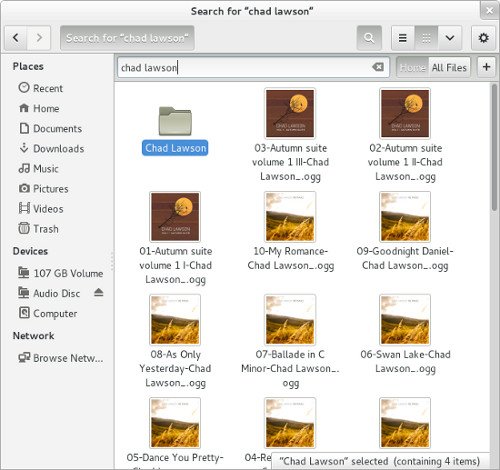Open Browse Network in sidebar
500x470 pixels.
coord(57,358)
